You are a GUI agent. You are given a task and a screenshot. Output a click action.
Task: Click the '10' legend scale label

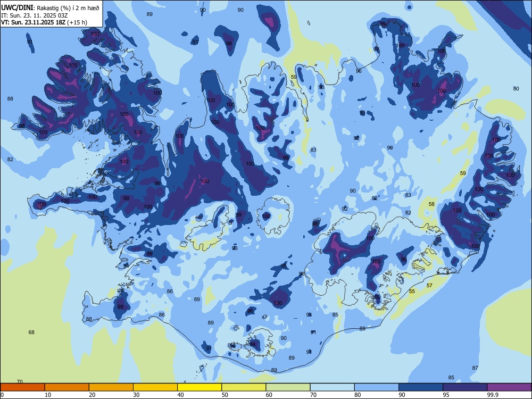pyautogui.click(x=48, y=395)
